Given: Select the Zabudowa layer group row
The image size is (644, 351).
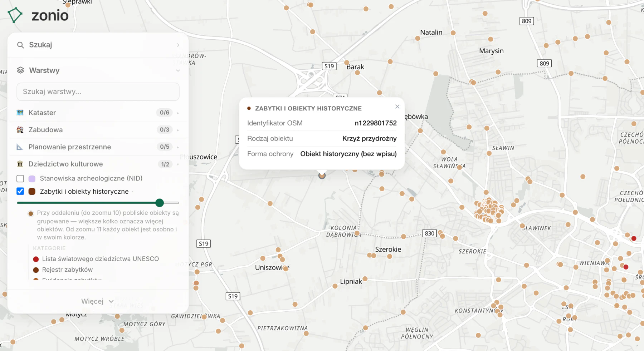Looking at the screenshot, I should click(98, 130).
